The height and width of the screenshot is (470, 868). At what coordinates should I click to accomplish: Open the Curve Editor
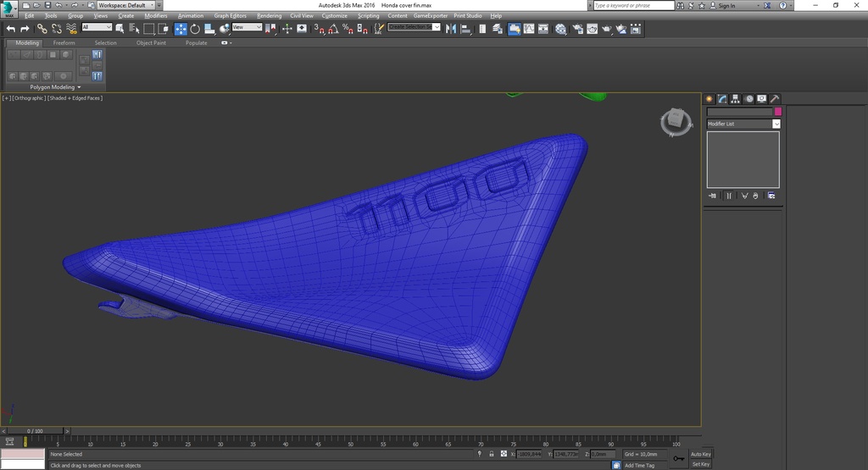(x=529, y=29)
